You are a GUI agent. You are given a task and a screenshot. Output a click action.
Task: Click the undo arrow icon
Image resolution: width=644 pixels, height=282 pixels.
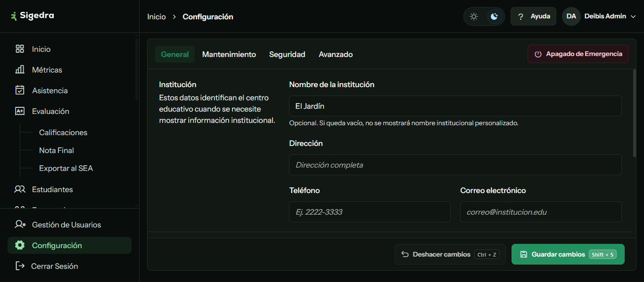[405, 254]
